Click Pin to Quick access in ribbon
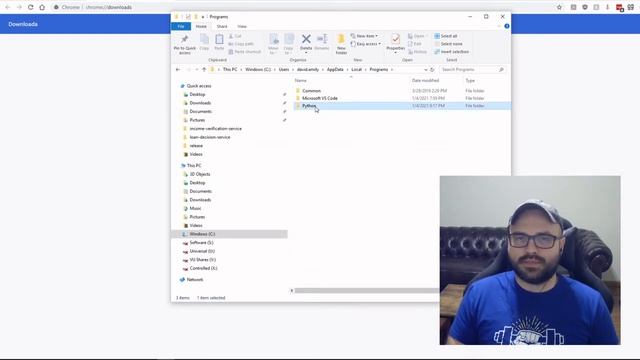This screenshot has height=360, width=640. (x=184, y=44)
